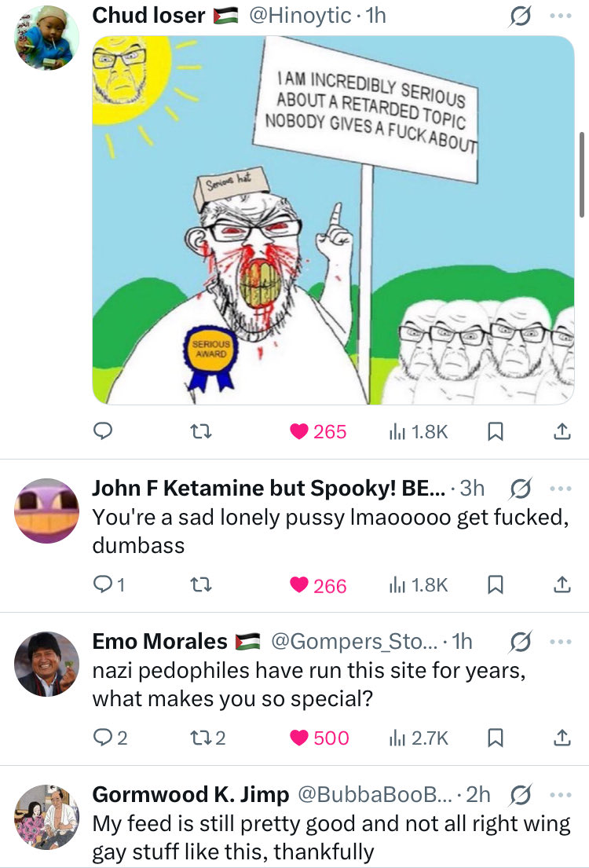The width and height of the screenshot is (589, 868).
Task: Open Gormwood K. Jimp's profile name
Action: [x=191, y=794]
